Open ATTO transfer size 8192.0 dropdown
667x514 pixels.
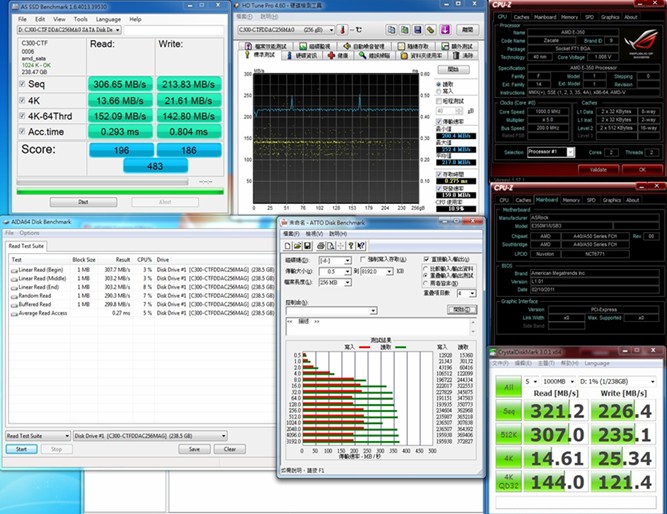click(377, 271)
